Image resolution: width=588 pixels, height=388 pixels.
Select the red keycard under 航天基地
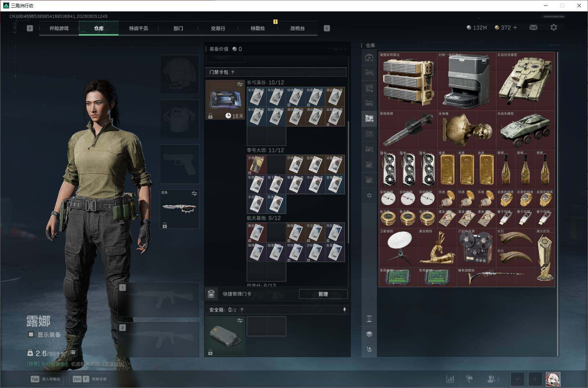(x=257, y=233)
